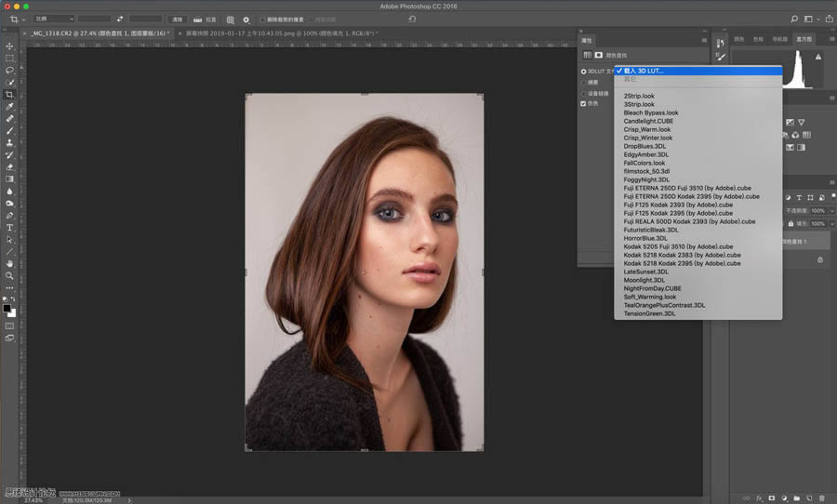Open crop settings gear icon
Screen dimensions: 837x504
pos(246,19)
